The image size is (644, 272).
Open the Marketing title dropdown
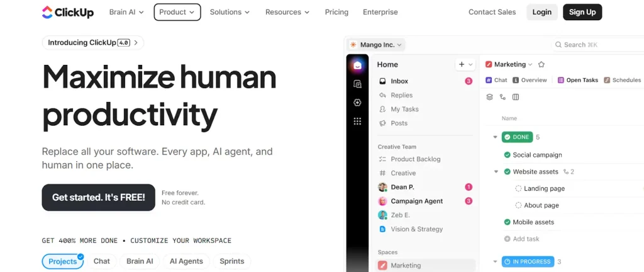click(508, 64)
